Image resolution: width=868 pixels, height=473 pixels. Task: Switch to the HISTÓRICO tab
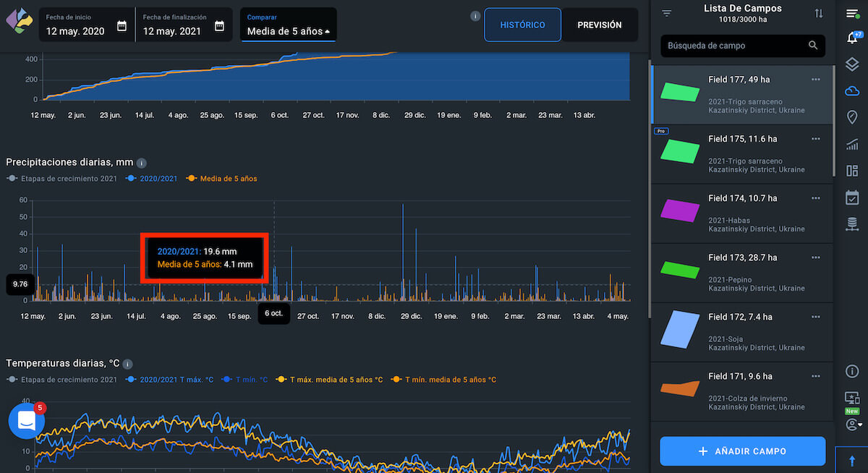tap(522, 25)
